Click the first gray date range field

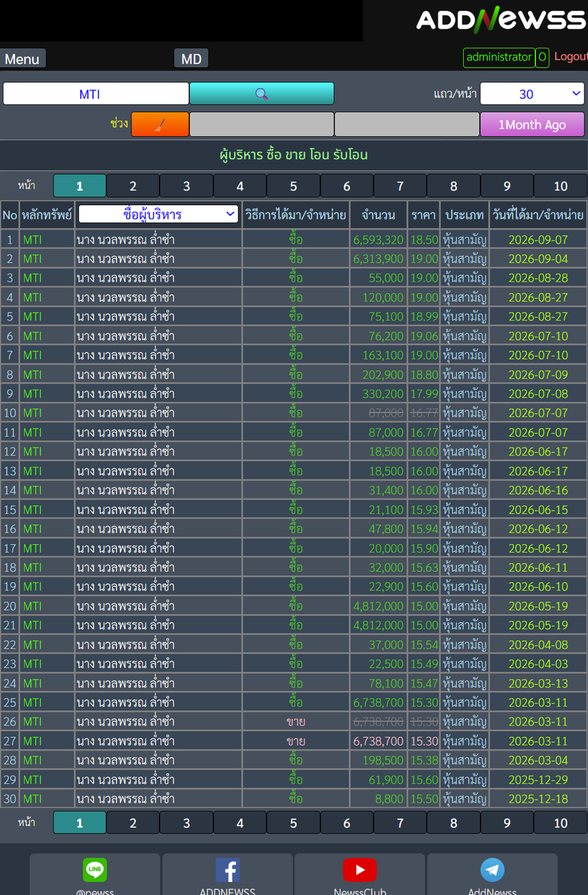(x=262, y=124)
